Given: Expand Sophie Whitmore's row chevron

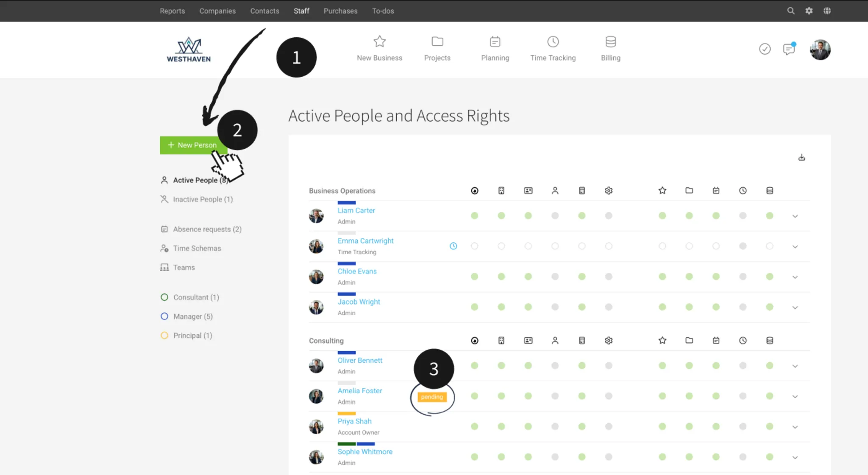Looking at the screenshot, I should [795, 458].
